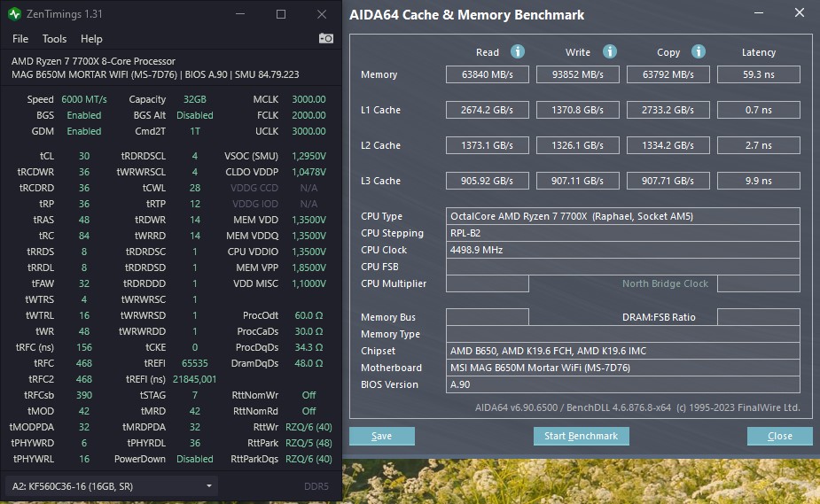
Task: Click the Memory Latency result field
Action: pos(758,75)
